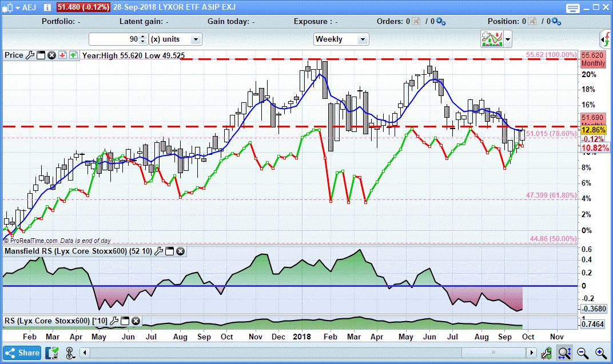Click the Year:High 55.620 Low 49.525 text

pyautogui.click(x=133, y=55)
